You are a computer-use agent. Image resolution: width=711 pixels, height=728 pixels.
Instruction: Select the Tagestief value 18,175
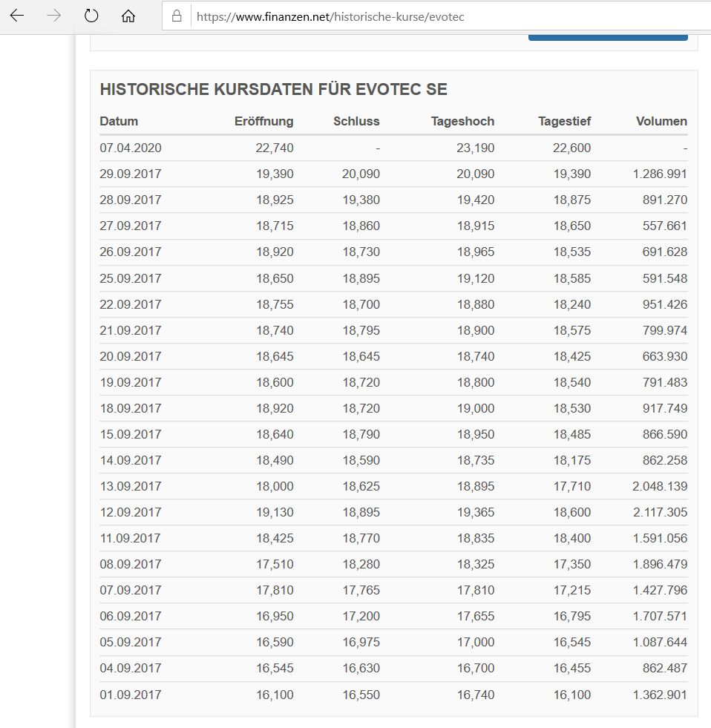571,460
